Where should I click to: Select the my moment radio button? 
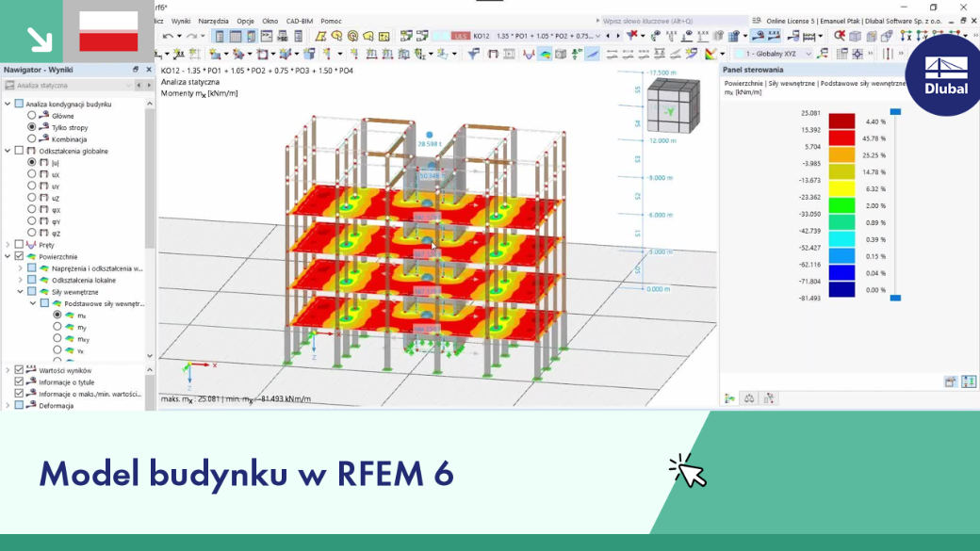coord(57,327)
